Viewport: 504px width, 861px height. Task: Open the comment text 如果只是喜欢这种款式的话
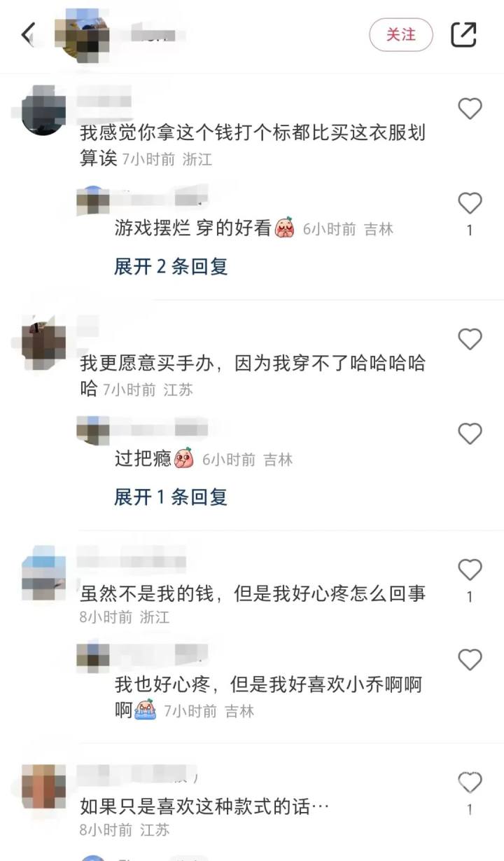(204, 806)
